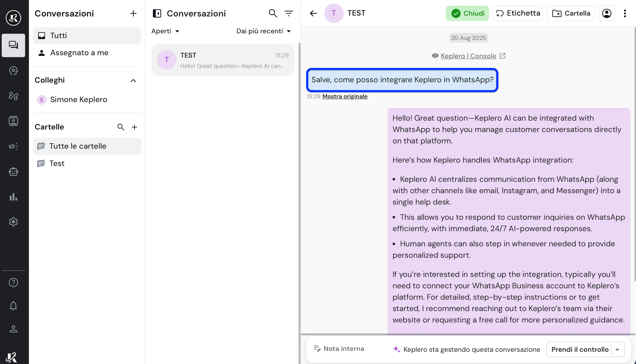Open the Test folder
The height and width of the screenshot is (364, 636).
tap(87, 163)
